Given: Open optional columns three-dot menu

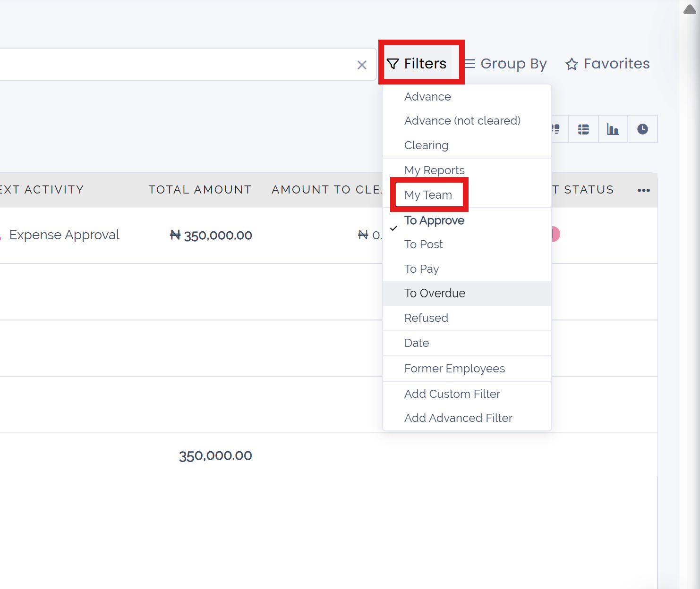Looking at the screenshot, I should 643,190.
